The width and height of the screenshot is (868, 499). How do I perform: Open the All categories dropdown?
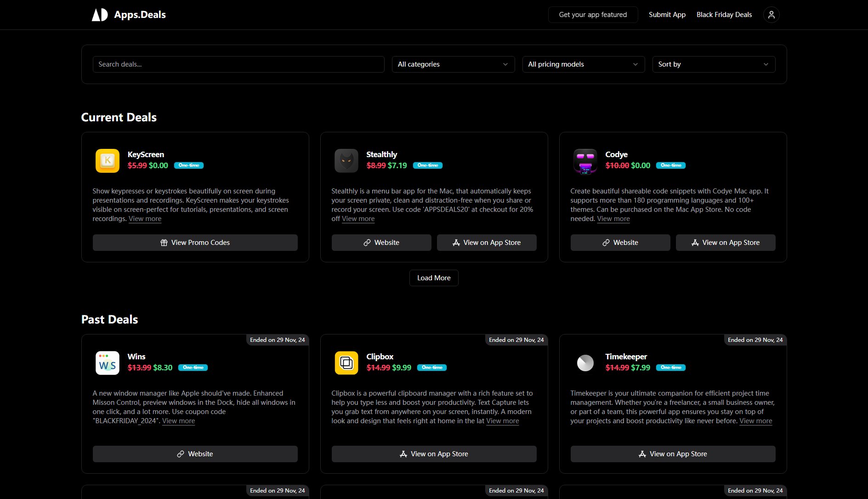[453, 64]
